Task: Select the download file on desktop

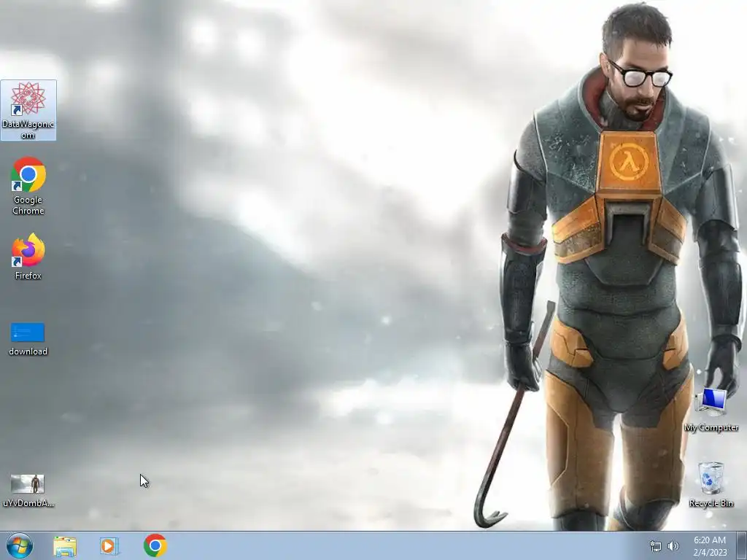Action: point(28,339)
